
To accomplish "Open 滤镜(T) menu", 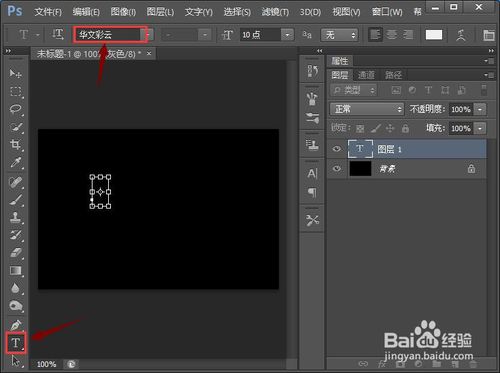I will point(275,12).
